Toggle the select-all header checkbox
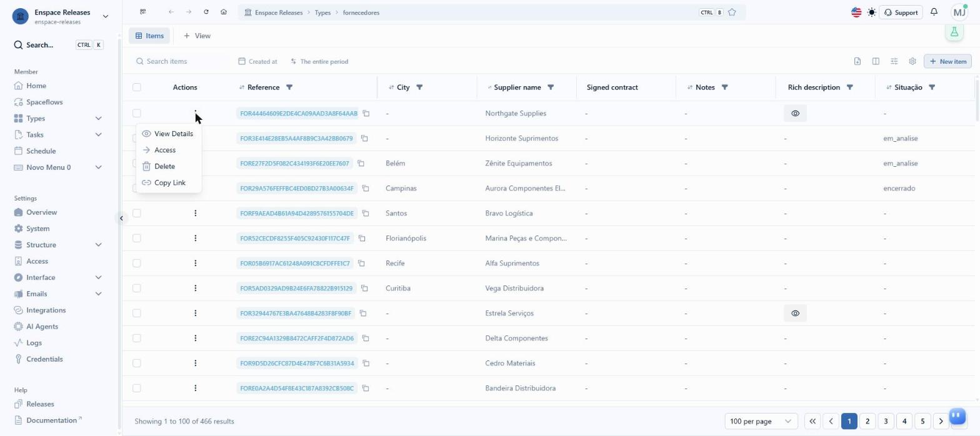Screen dimensions: 980x436 tap(137, 87)
